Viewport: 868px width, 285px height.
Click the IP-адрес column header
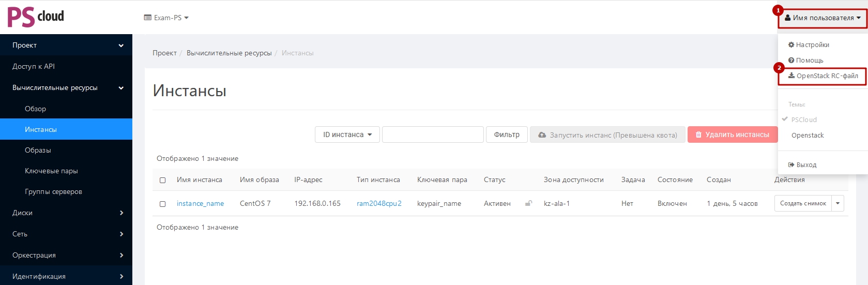pyautogui.click(x=308, y=180)
